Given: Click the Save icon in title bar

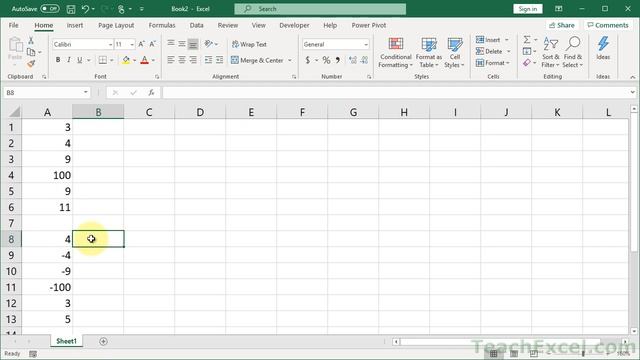Looking at the screenshot, I should click(x=71, y=9).
